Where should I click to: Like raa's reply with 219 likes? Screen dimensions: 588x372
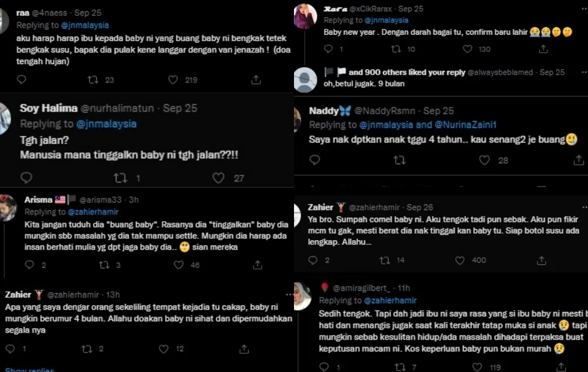click(173, 79)
